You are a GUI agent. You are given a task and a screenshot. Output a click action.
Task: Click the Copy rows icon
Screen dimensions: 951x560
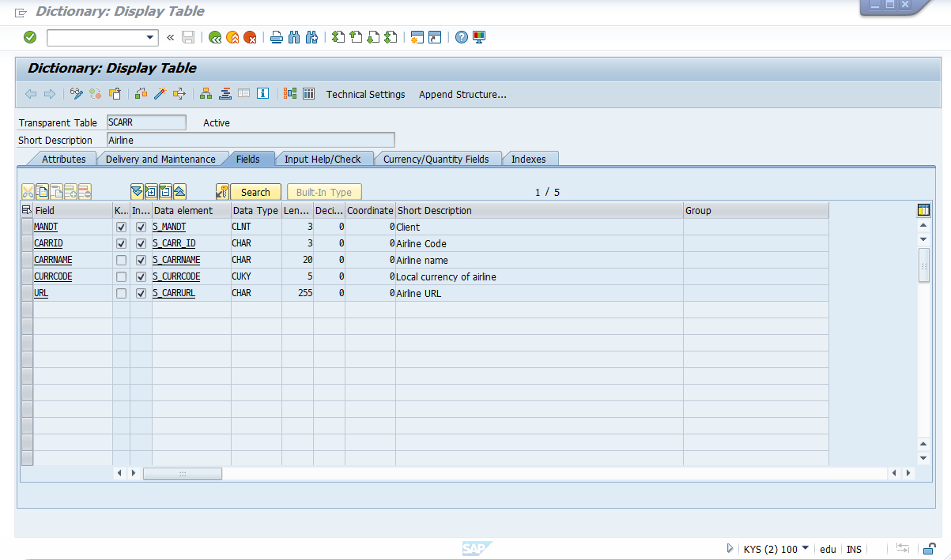pyautogui.click(x=42, y=191)
